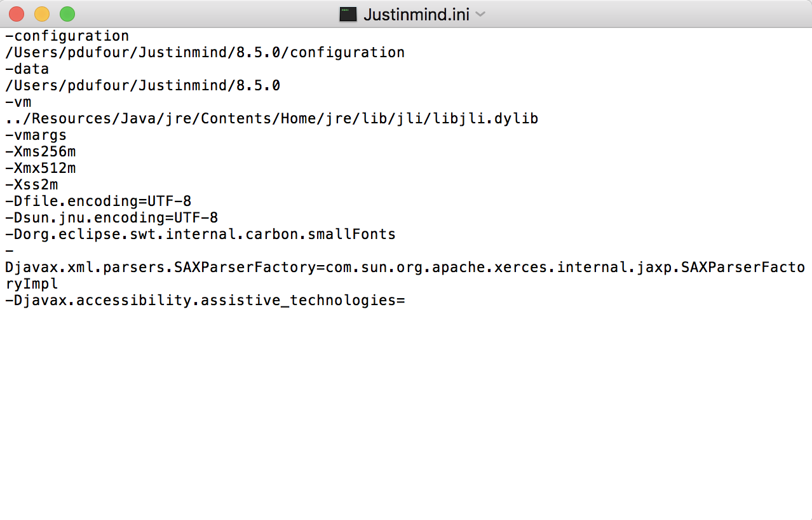Click the libjli.dylib path line
The image size is (812, 520).
tap(271, 118)
